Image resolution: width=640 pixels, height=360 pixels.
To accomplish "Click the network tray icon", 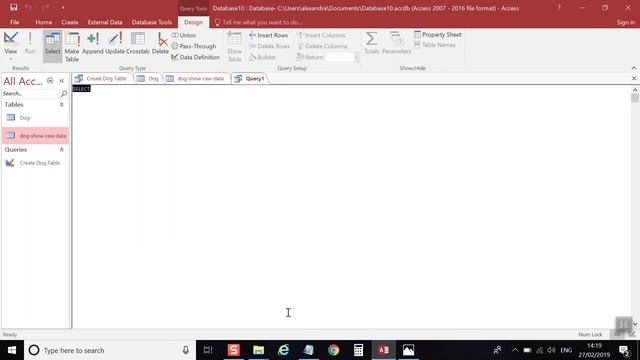I will (x=540, y=350).
